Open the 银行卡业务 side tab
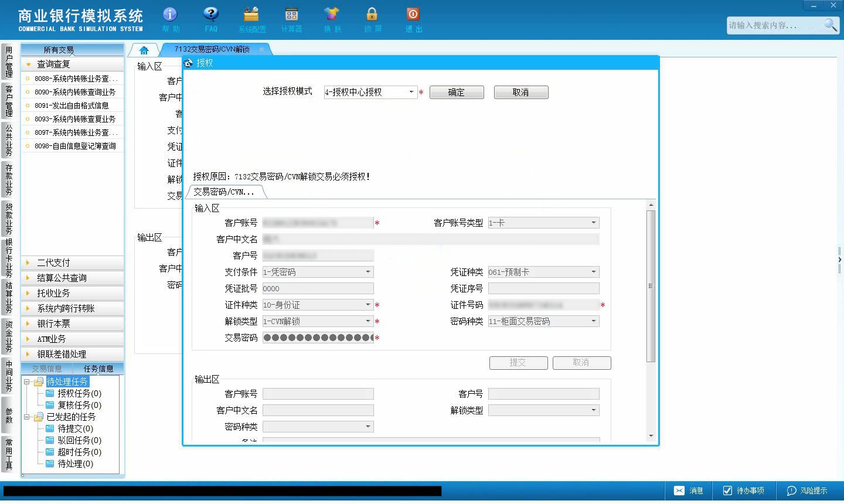Image resolution: width=844 pixels, height=504 pixels. click(8, 258)
